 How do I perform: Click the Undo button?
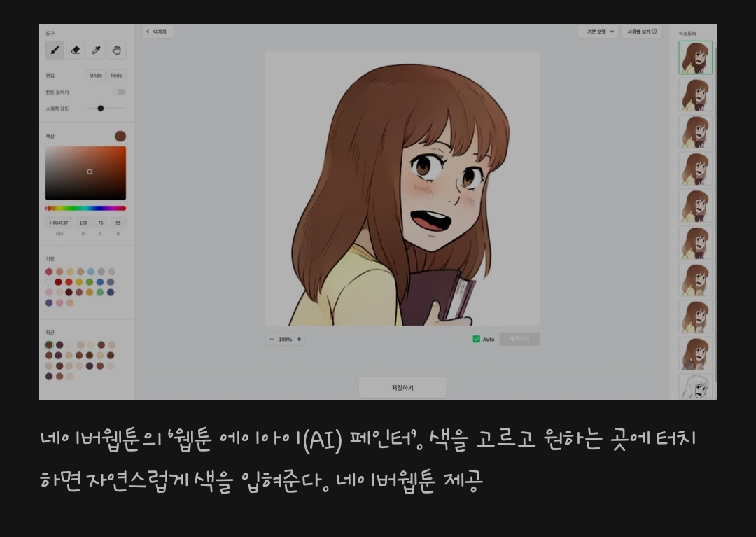(x=96, y=75)
